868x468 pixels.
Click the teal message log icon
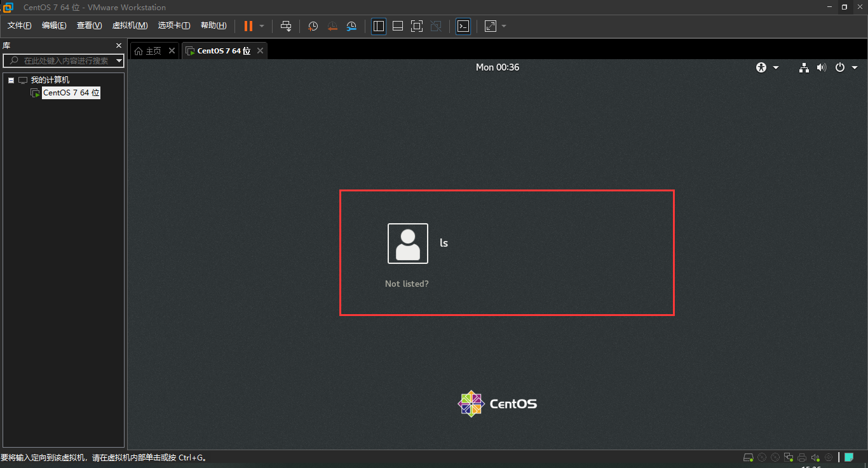(x=848, y=457)
